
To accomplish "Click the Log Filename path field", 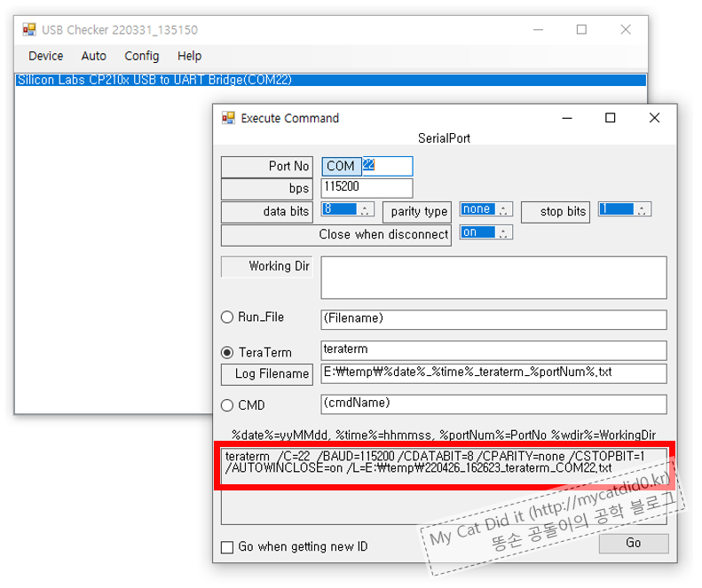I will point(493,373).
